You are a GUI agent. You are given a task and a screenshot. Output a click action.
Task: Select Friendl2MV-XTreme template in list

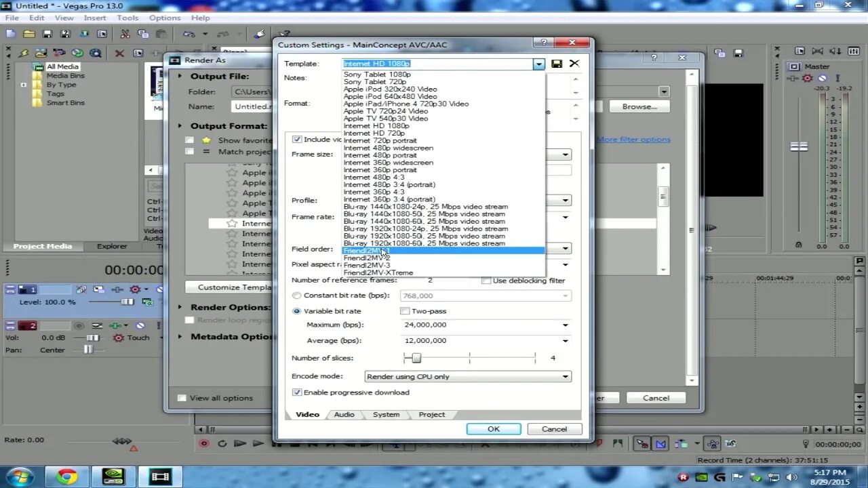point(378,273)
